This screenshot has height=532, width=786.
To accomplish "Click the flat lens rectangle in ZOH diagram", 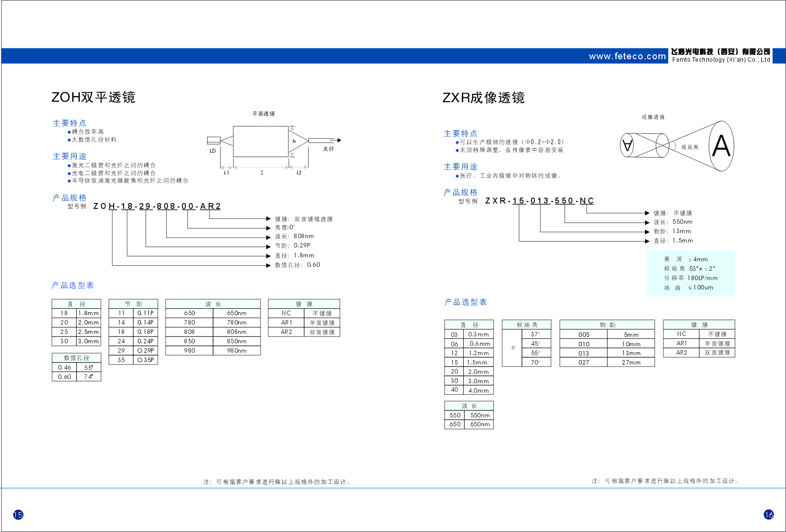I will coord(261,141).
